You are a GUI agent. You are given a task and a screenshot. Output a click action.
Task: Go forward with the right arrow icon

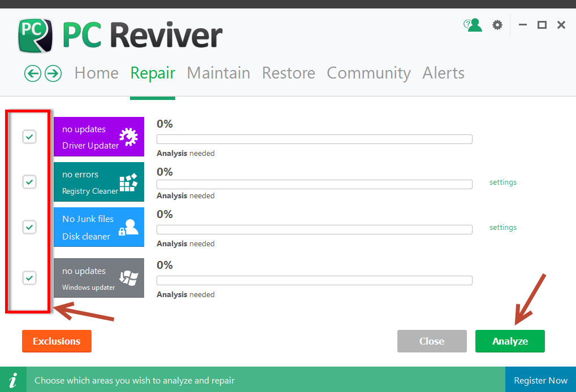[53, 73]
